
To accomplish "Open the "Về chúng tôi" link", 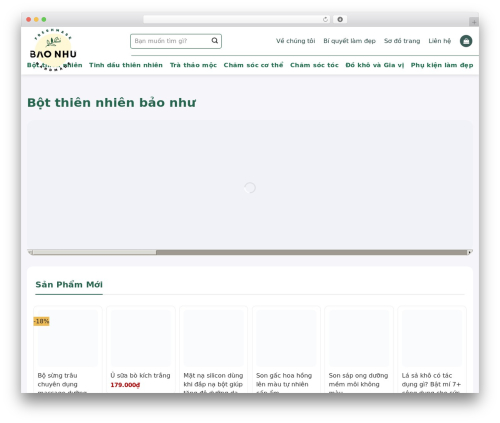I will pos(295,41).
